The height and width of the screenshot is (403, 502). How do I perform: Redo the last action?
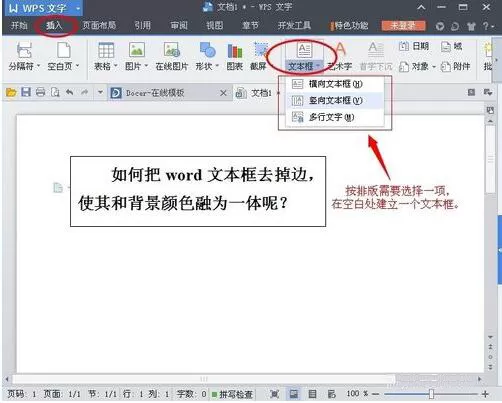coord(85,92)
